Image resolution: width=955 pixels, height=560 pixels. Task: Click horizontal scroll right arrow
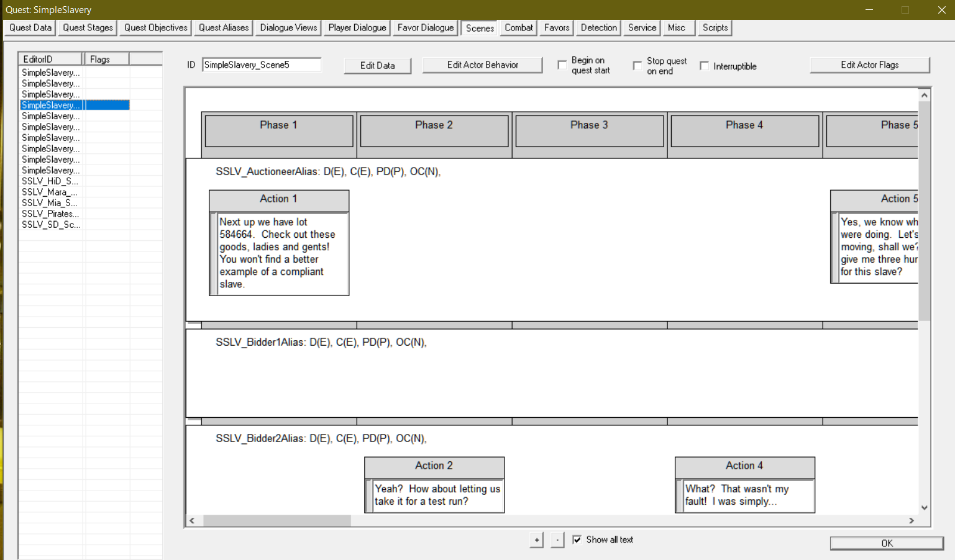[912, 521]
